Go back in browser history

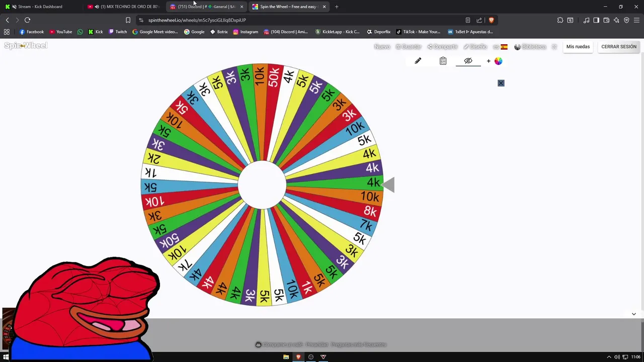(7, 20)
